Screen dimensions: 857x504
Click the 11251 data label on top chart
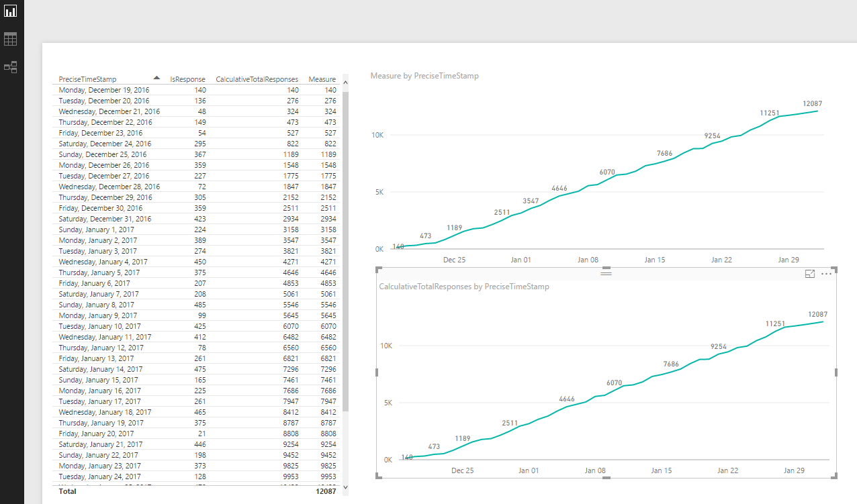[x=770, y=113]
